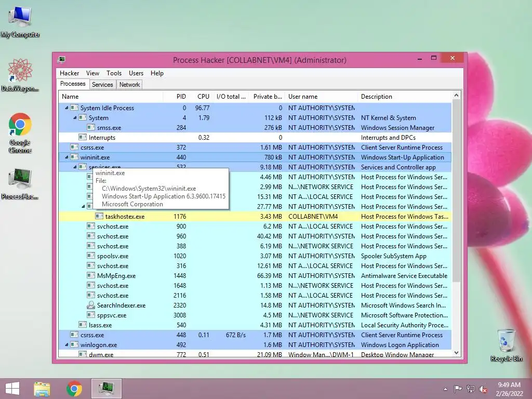Select the Processes tab
Viewport: 532px width, 399px height.
pyautogui.click(x=73, y=84)
